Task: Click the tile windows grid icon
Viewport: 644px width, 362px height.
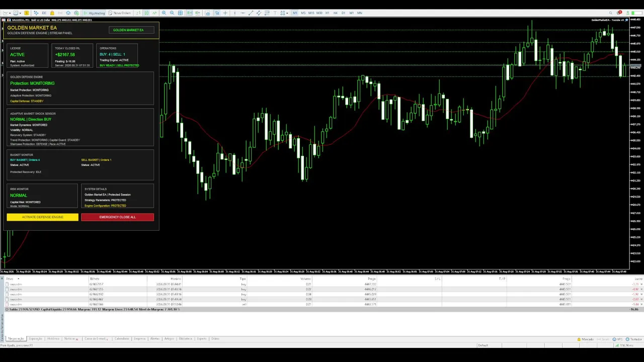Action: [180, 13]
